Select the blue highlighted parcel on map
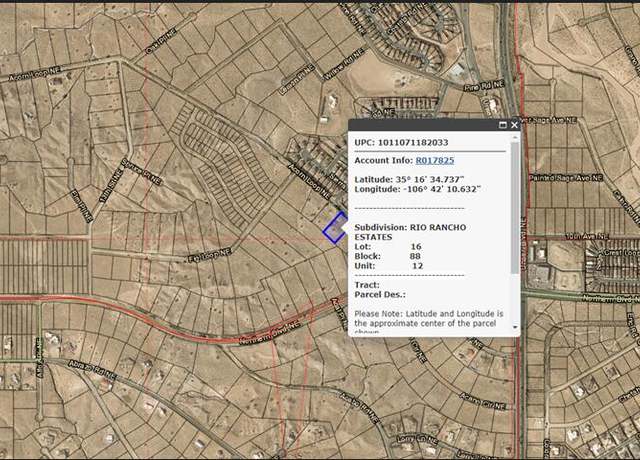The width and height of the screenshot is (640, 460). (x=335, y=228)
